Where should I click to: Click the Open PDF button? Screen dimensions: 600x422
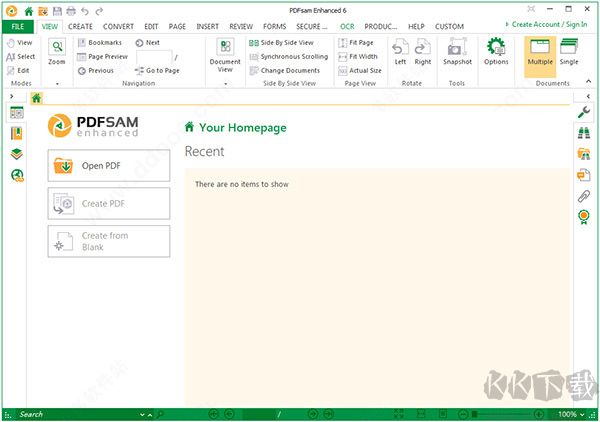pyautogui.click(x=109, y=165)
